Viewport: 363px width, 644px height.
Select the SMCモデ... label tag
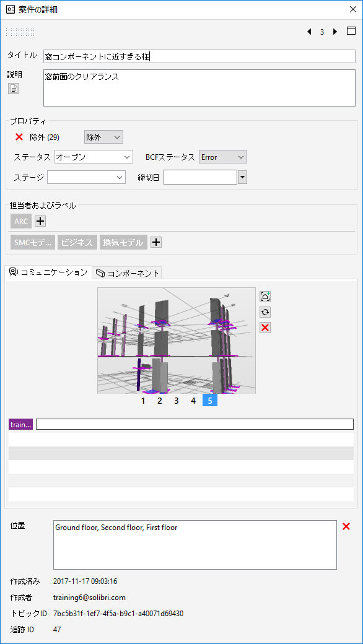pyautogui.click(x=33, y=242)
